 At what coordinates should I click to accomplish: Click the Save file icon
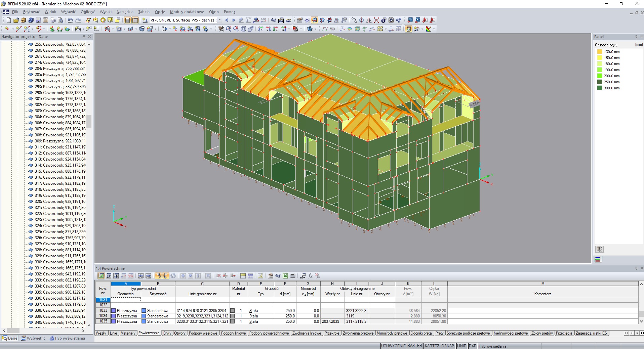click(38, 20)
